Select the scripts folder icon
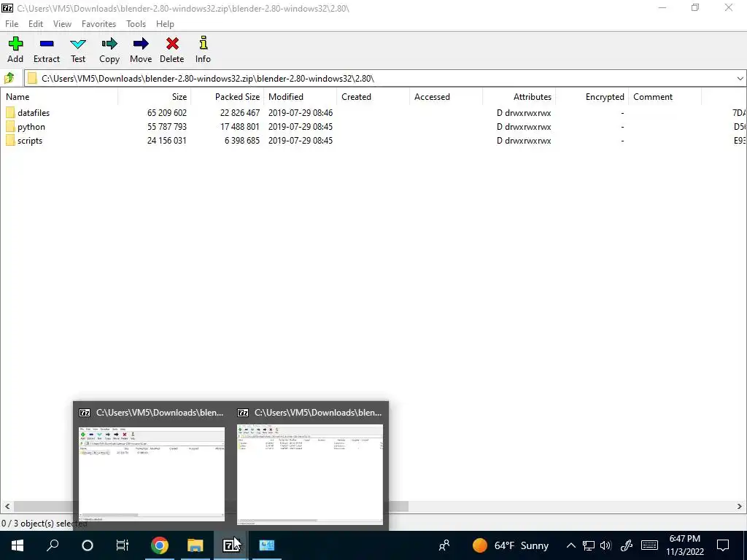The image size is (747, 560). (10, 141)
